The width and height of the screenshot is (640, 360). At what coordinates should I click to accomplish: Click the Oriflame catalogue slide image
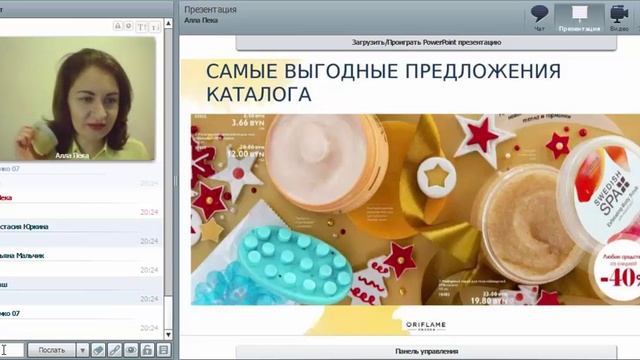(x=415, y=209)
